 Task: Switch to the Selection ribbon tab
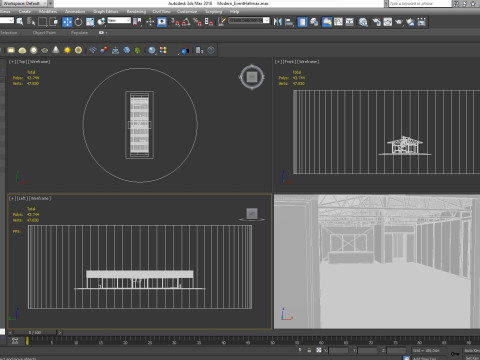point(9,33)
